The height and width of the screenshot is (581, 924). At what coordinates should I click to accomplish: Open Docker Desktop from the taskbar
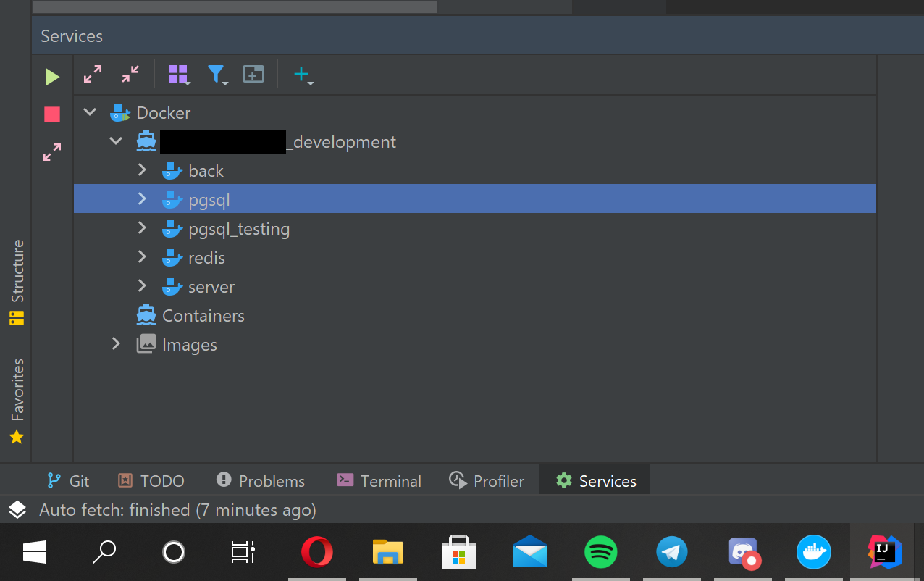point(813,552)
